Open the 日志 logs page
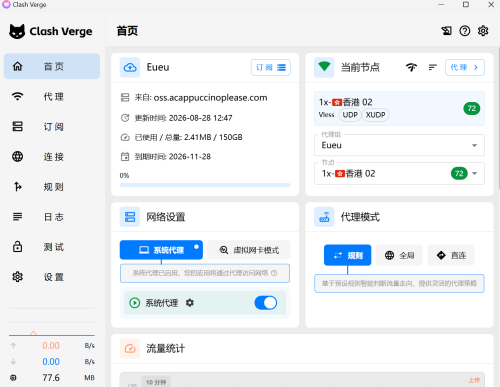The height and width of the screenshot is (387, 500). [52, 217]
